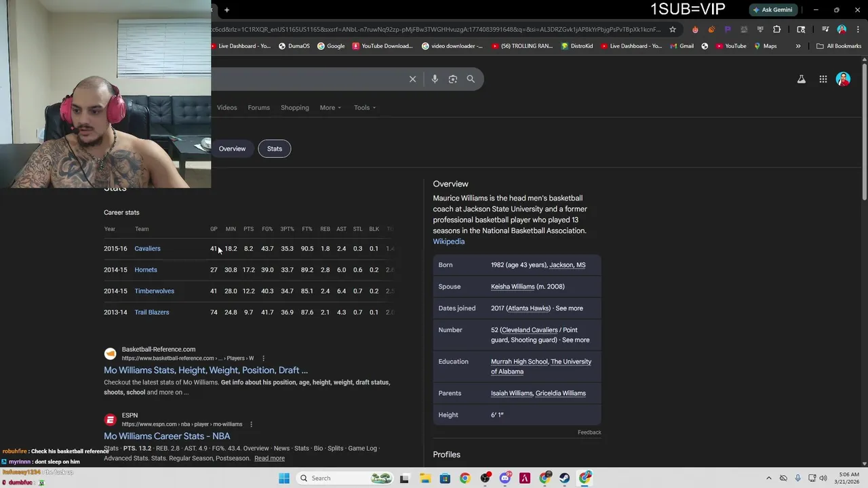Image resolution: width=868 pixels, height=488 pixels.
Task: Click the magnifier search submit icon
Action: [471, 79]
